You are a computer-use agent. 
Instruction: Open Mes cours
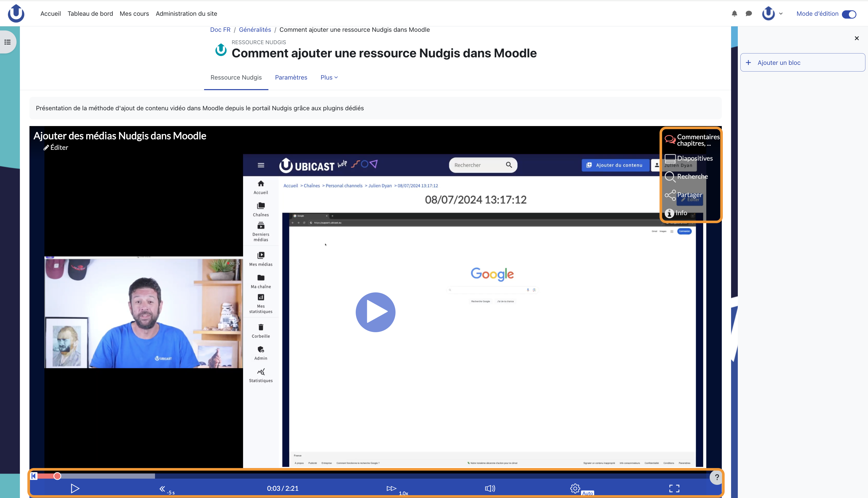pyautogui.click(x=134, y=14)
